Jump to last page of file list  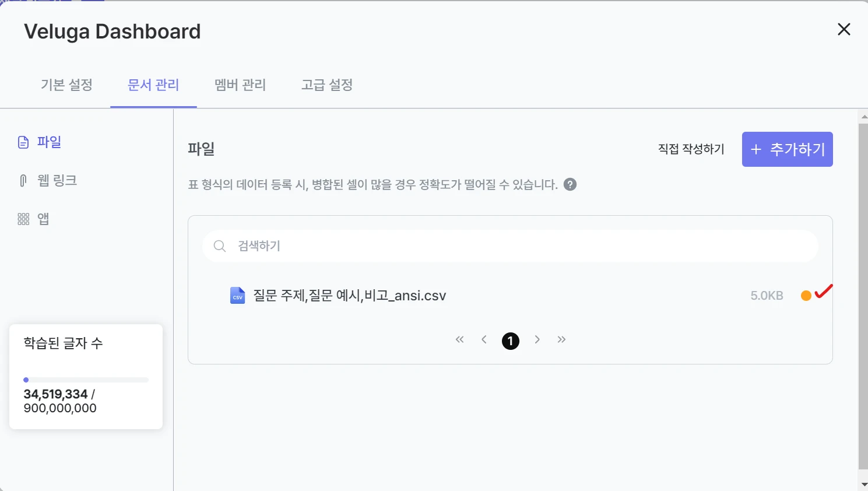pyautogui.click(x=561, y=339)
